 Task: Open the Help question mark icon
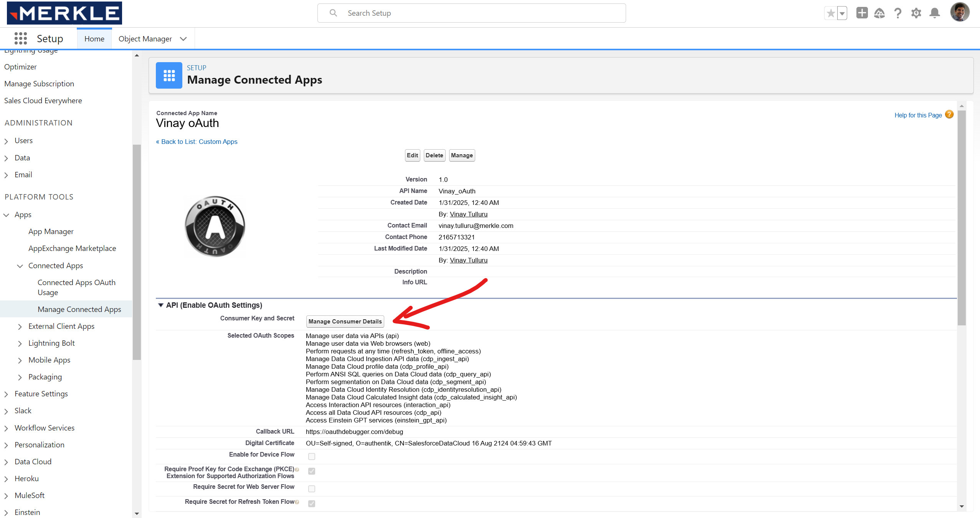[x=897, y=13]
